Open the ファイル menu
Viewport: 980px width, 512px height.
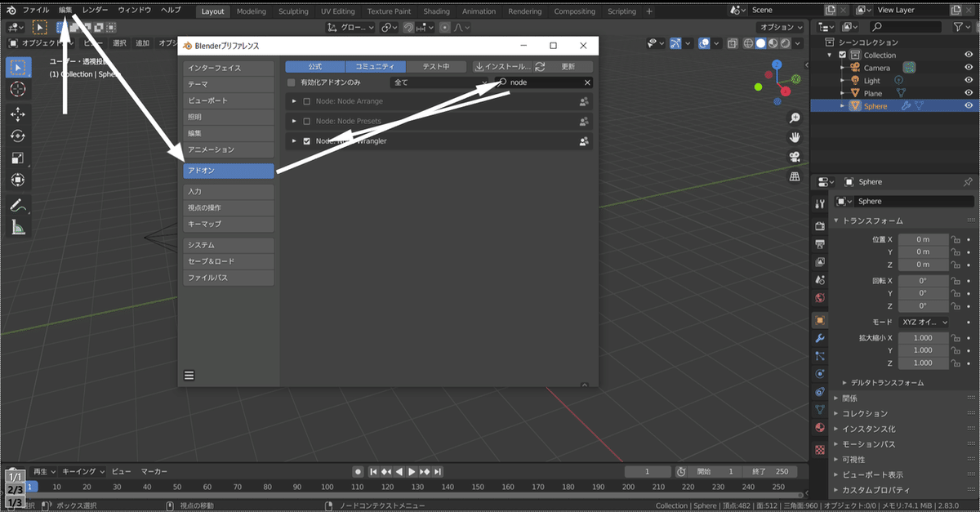click(36, 11)
